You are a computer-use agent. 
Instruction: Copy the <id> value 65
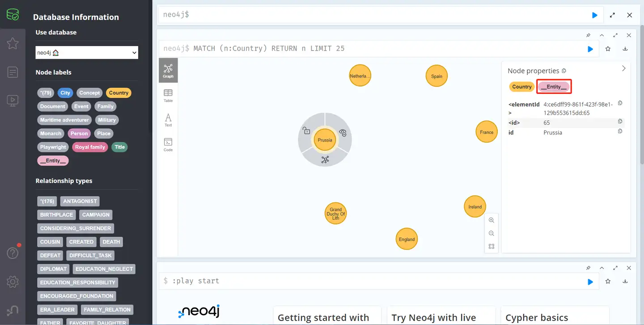click(x=620, y=121)
